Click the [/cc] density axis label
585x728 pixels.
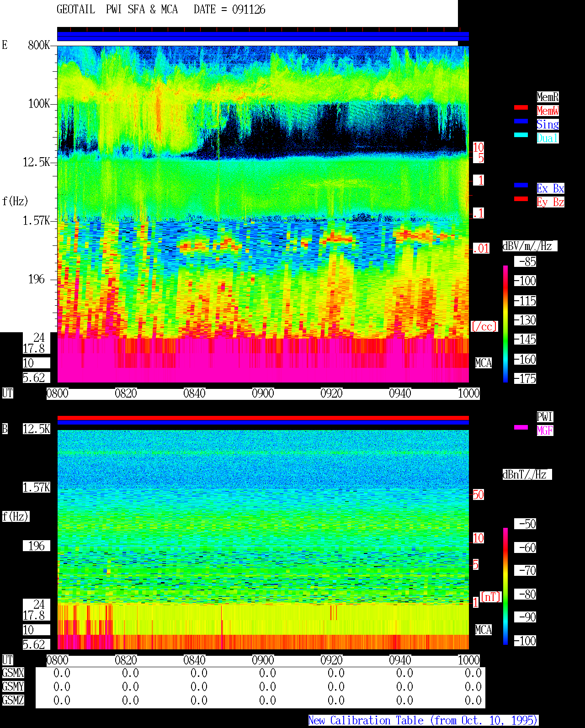[x=484, y=327]
